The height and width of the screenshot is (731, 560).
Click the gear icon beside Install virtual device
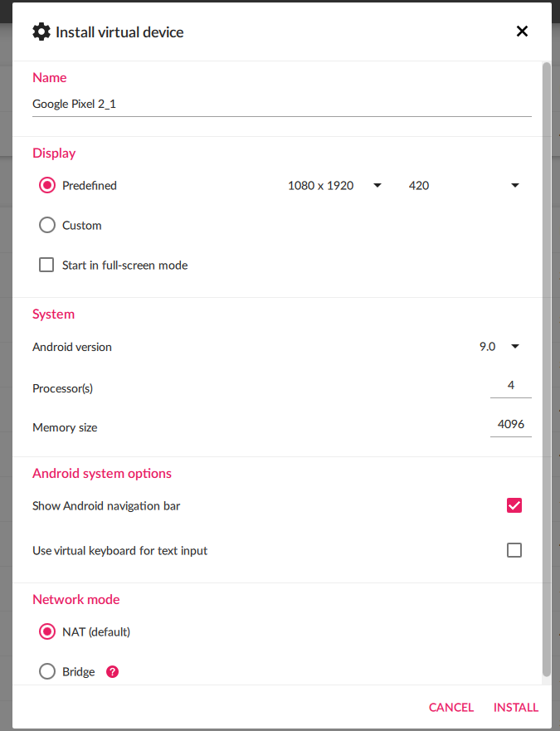pos(41,32)
